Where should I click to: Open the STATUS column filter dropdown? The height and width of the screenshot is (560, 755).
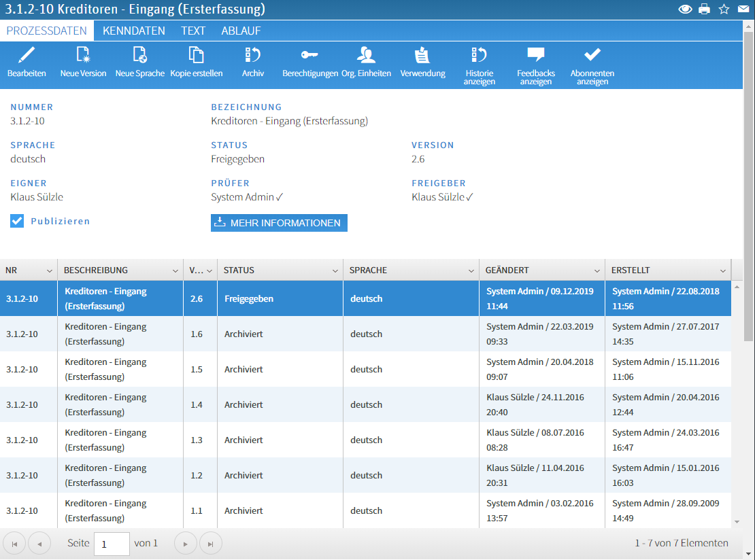click(334, 270)
